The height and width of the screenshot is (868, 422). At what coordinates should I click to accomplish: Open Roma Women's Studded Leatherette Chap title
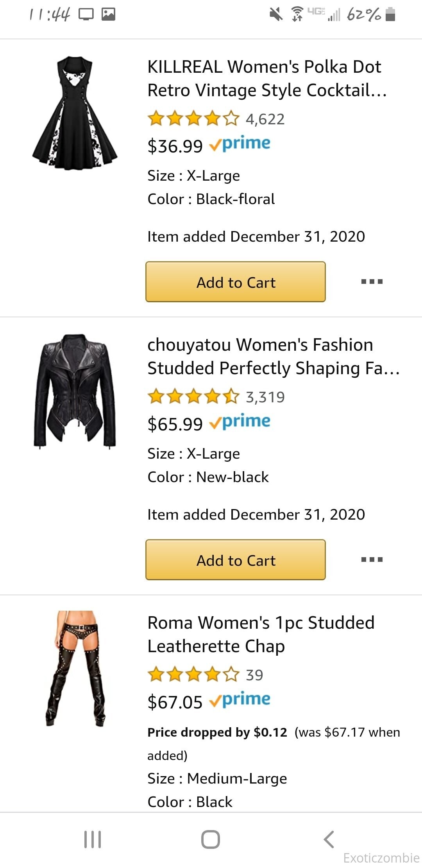[x=261, y=634]
